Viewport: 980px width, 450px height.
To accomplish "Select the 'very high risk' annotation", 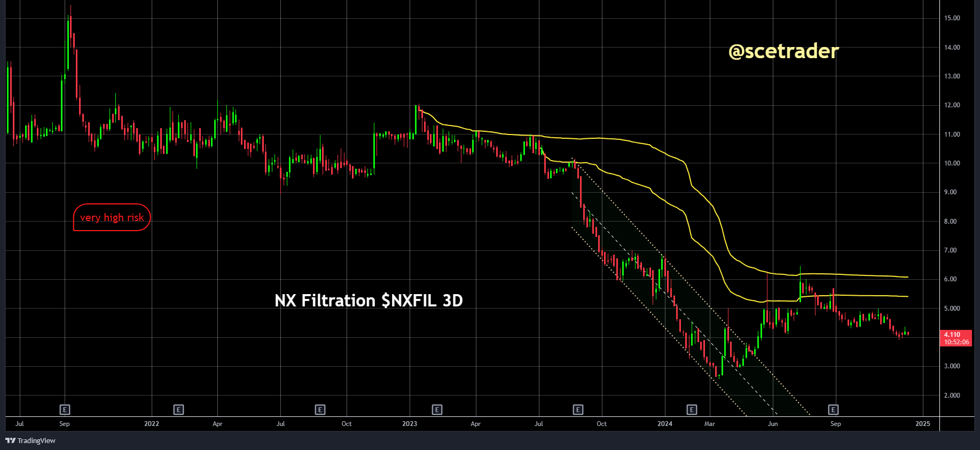I will coord(112,217).
